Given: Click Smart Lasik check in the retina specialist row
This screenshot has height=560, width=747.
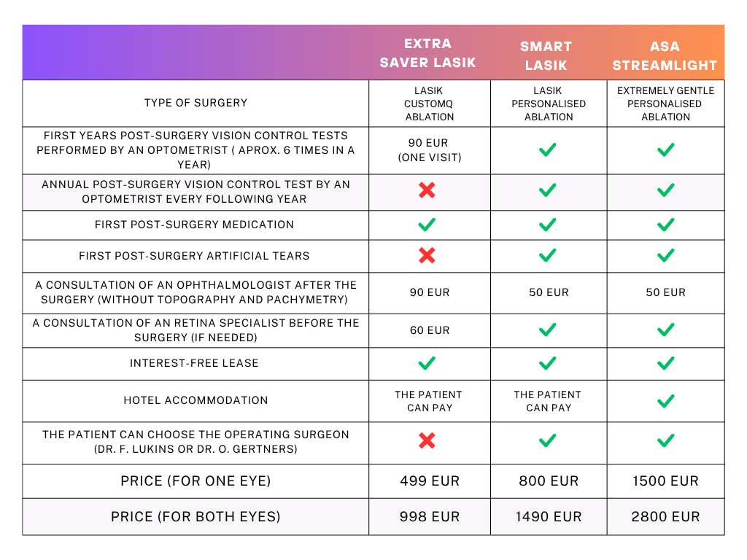Looking at the screenshot, I should click(548, 330).
